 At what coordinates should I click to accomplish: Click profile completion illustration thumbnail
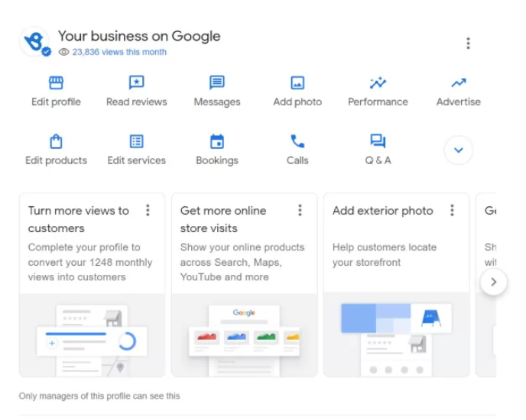tap(93, 335)
